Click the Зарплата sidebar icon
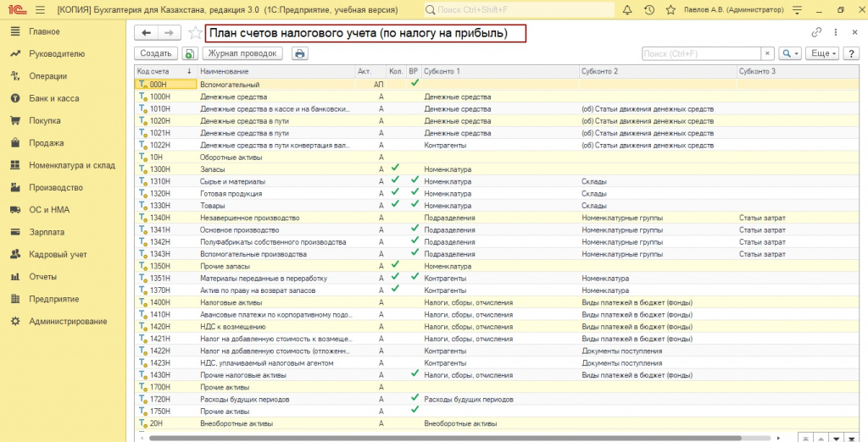Viewport: 868px width, 442px height. (x=15, y=232)
